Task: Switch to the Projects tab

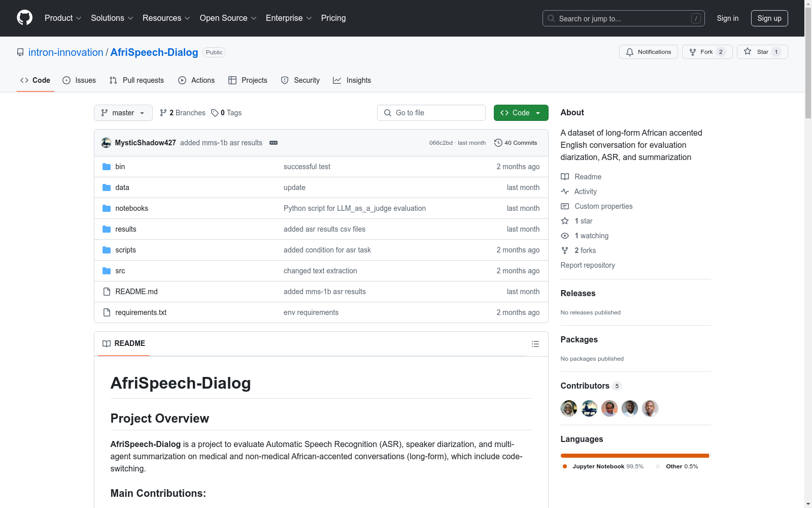Action: click(x=248, y=80)
